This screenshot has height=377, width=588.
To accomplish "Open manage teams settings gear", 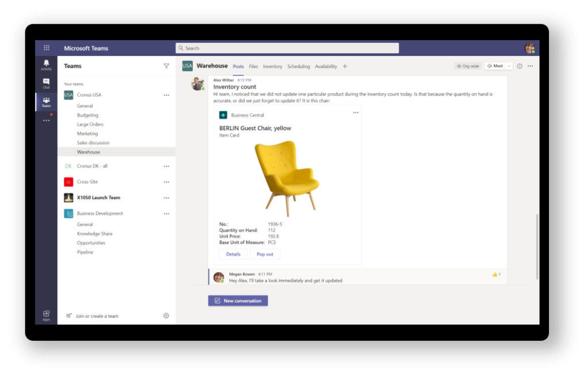I will click(x=166, y=316).
